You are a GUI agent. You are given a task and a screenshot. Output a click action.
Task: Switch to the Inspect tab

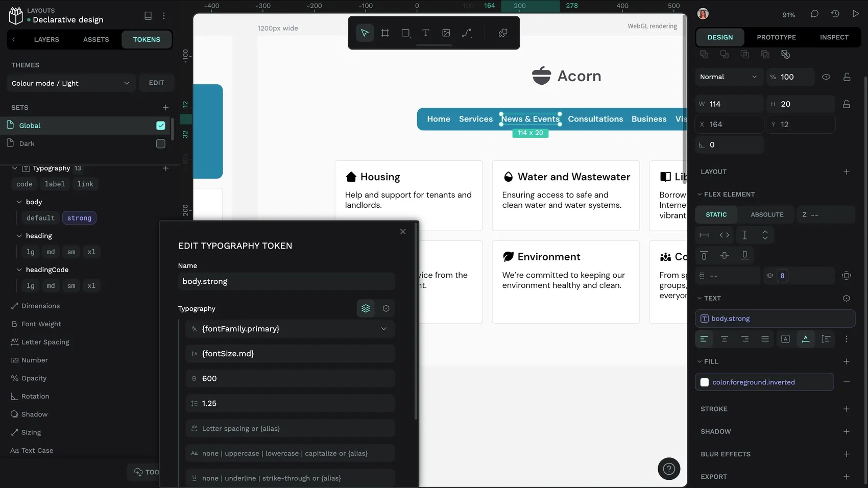834,37
